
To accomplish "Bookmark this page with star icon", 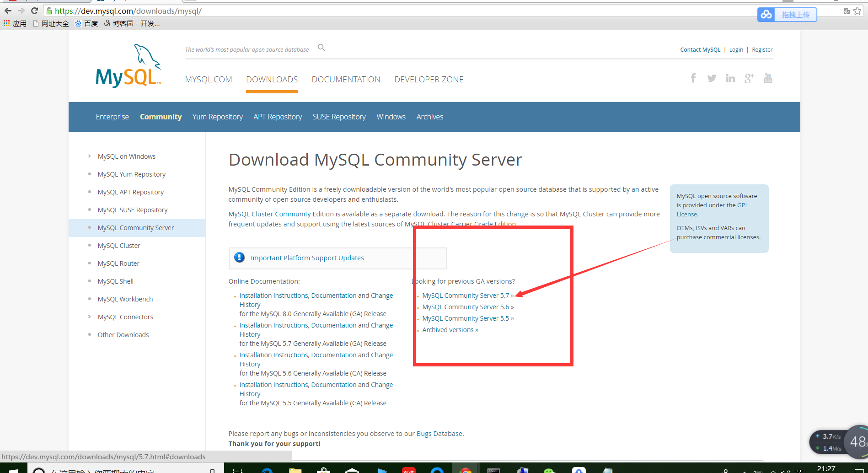I will [x=857, y=11].
